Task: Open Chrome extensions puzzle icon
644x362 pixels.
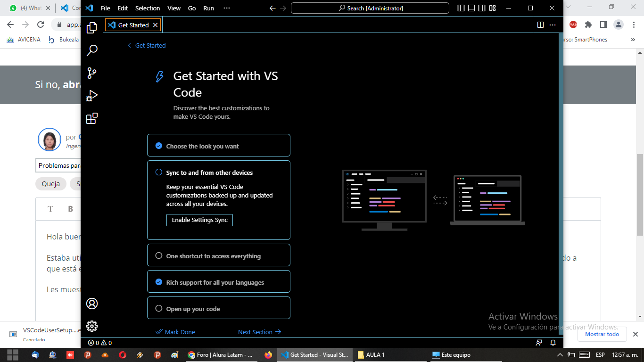Action: [588, 25]
